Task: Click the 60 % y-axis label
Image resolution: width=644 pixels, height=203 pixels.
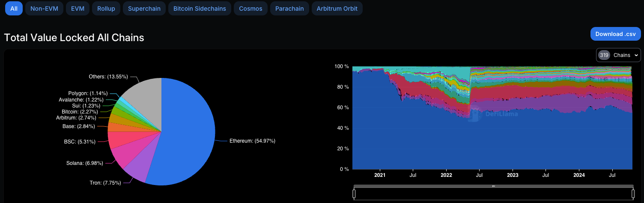Action: click(x=343, y=107)
